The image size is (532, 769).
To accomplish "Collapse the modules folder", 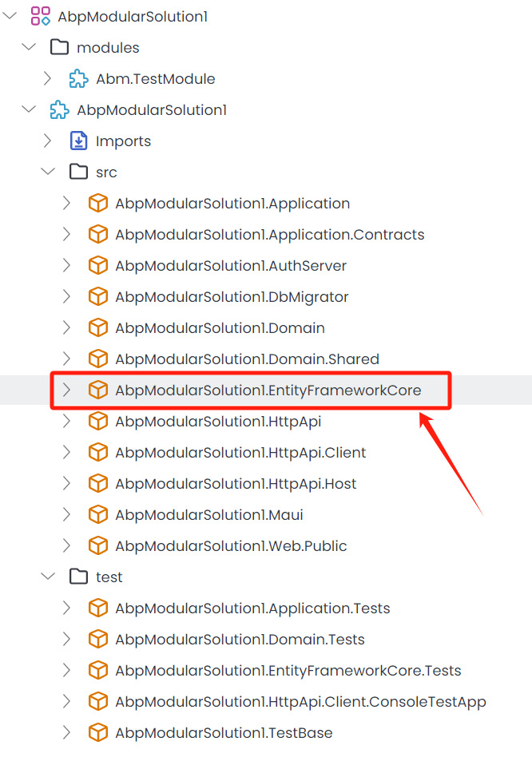I will pos(29,47).
